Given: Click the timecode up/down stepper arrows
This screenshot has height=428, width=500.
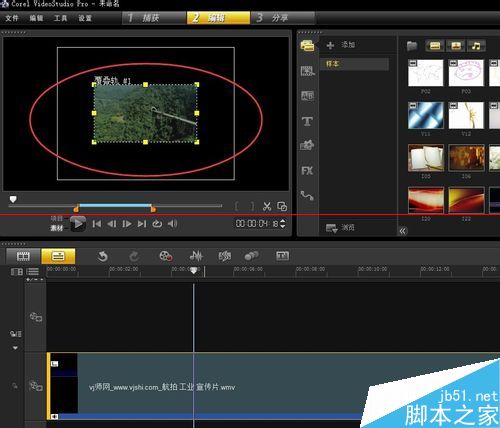Looking at the screenshot, I should [283, 223].
